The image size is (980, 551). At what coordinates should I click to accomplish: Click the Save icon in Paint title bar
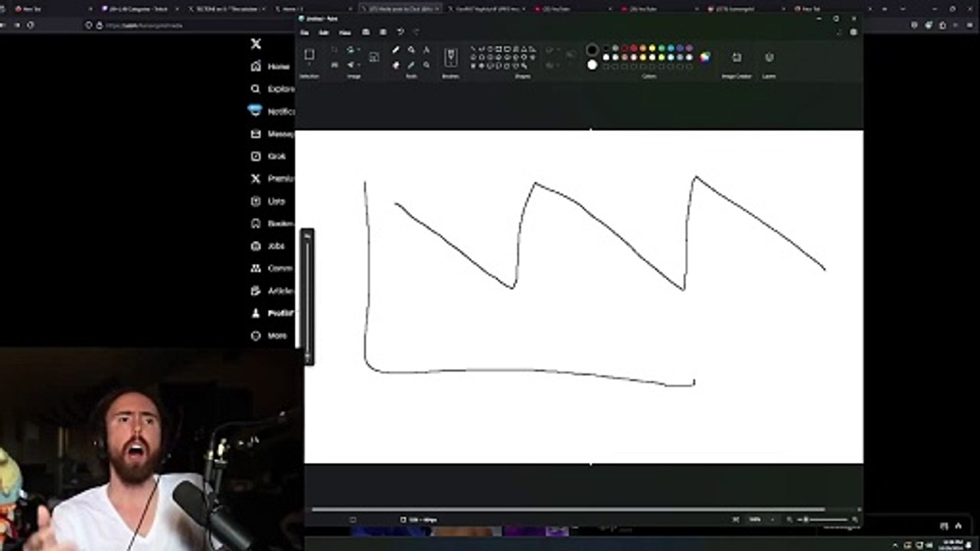coord(366,32)
